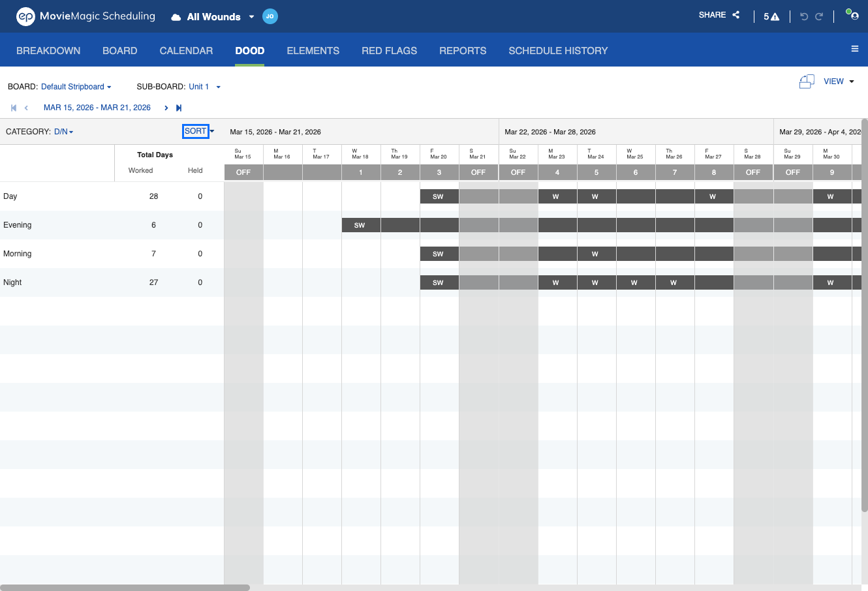
Task: Jump to last week with skip-forward icon
Action: 179,108
